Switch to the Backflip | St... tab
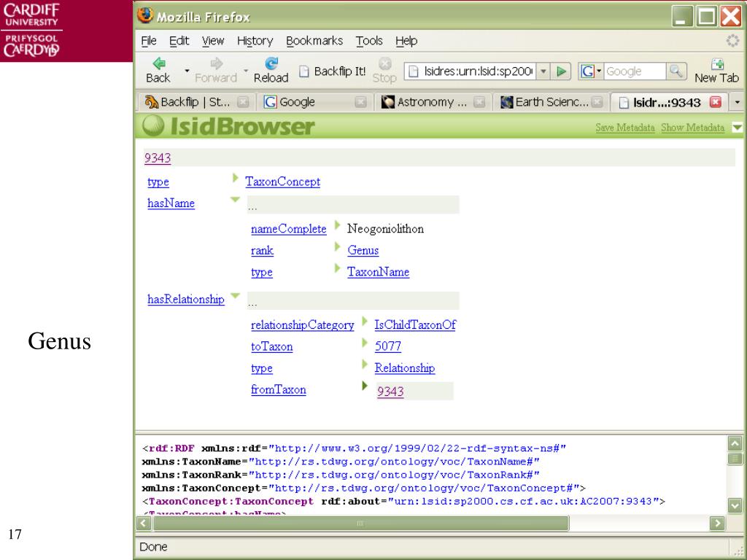747x560 pixels. click(x=196, y=102)
